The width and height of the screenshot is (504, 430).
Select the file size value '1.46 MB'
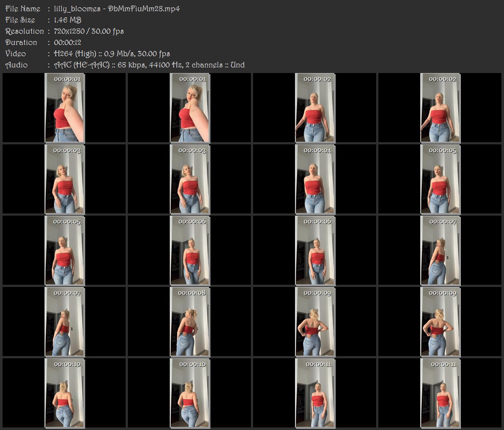click(x=67, y=20)
